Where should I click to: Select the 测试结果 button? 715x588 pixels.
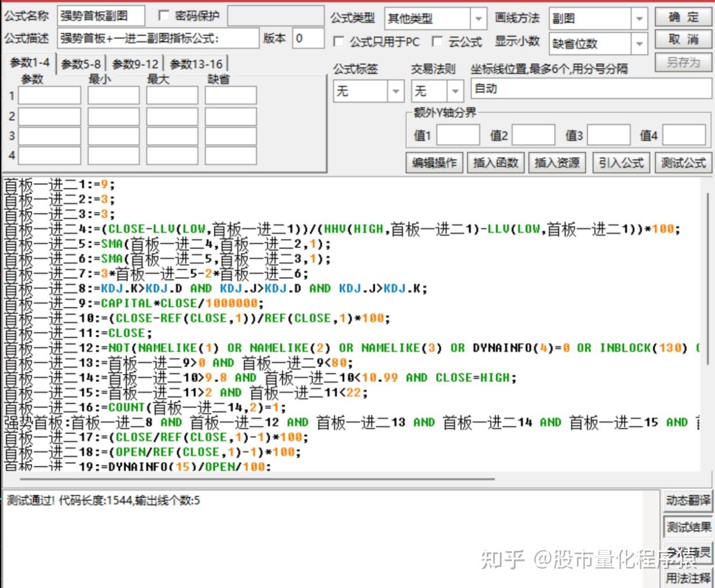tap(687, 527)
